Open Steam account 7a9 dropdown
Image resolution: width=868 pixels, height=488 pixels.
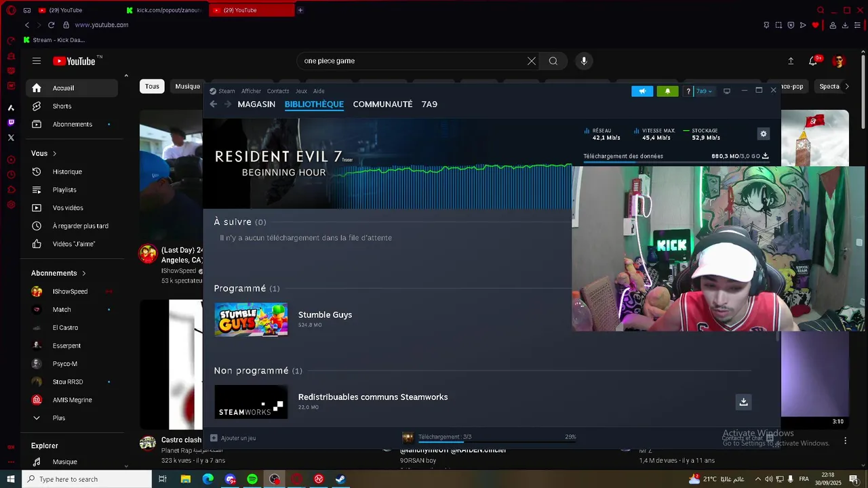click(705, 91)
